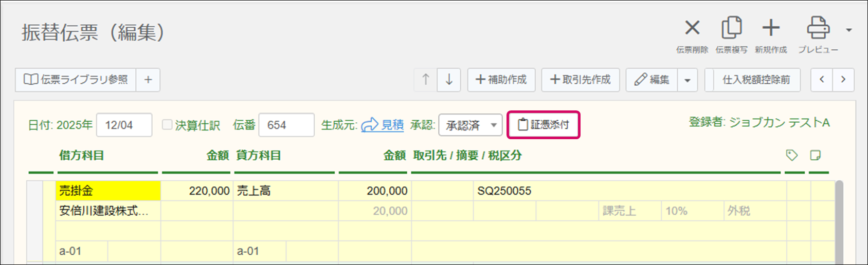Click the vertical scrollbar of entry table

point(839,221)
